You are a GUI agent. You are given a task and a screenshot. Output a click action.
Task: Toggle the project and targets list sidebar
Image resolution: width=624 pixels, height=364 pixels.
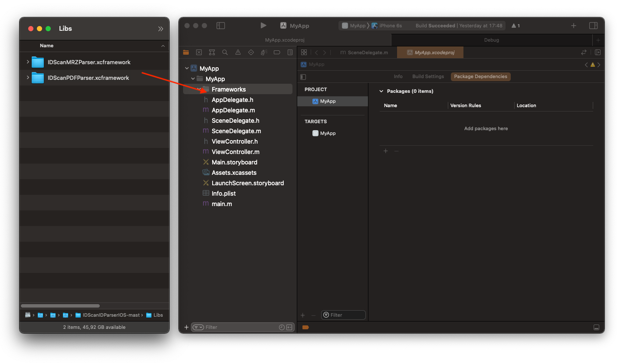coord(303,77)
